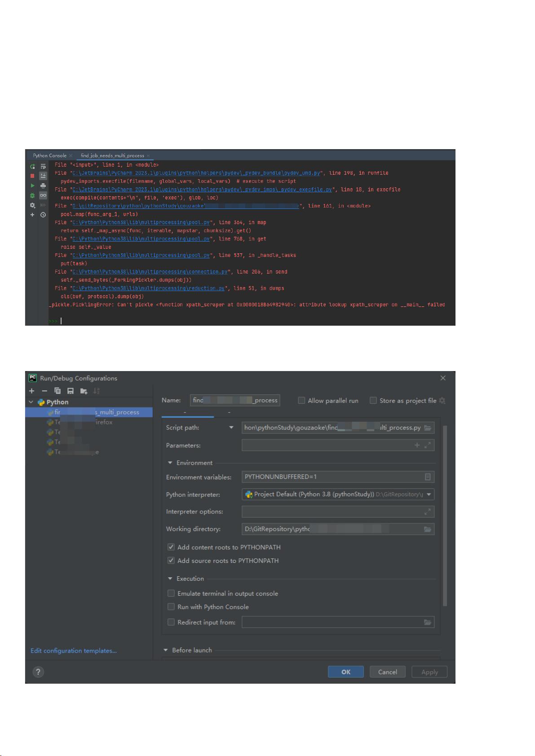535x756 pixels.
Task: Click Save Configuration floppy disk icon
Action: tap(71, 391)
